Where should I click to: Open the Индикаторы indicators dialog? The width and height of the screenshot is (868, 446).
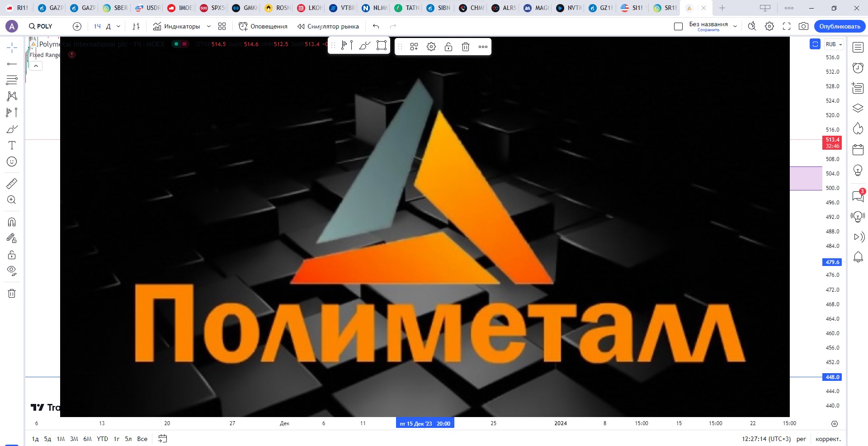coord(176,26)
